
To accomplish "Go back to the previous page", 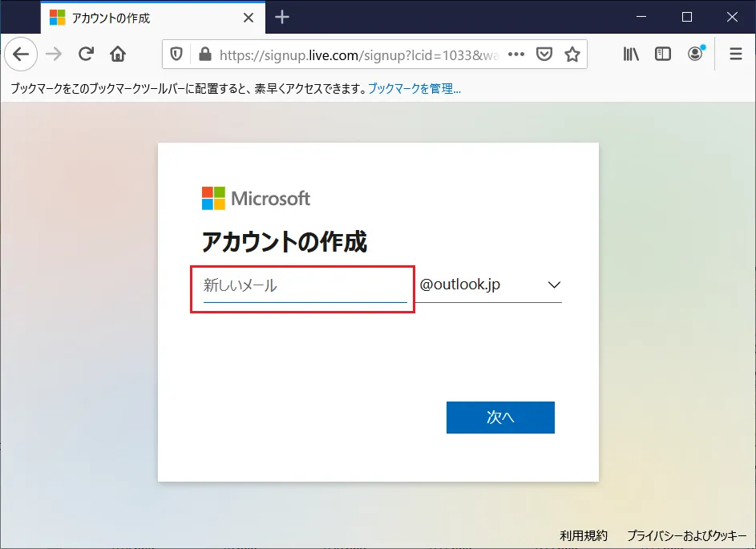I will 21,54.
